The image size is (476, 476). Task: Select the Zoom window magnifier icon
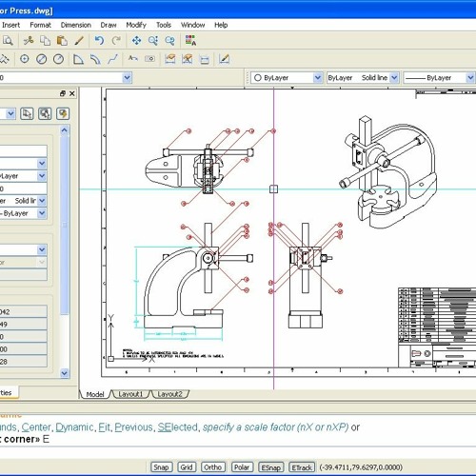(170, 41)
